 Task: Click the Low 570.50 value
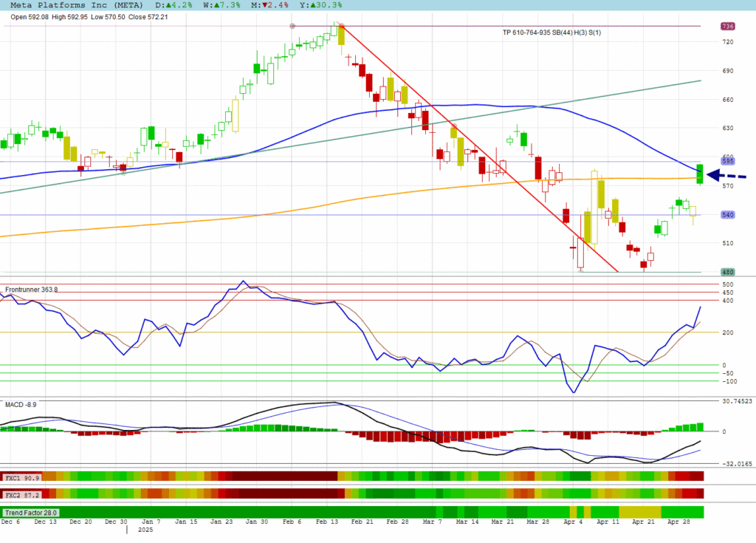point(108,17)
